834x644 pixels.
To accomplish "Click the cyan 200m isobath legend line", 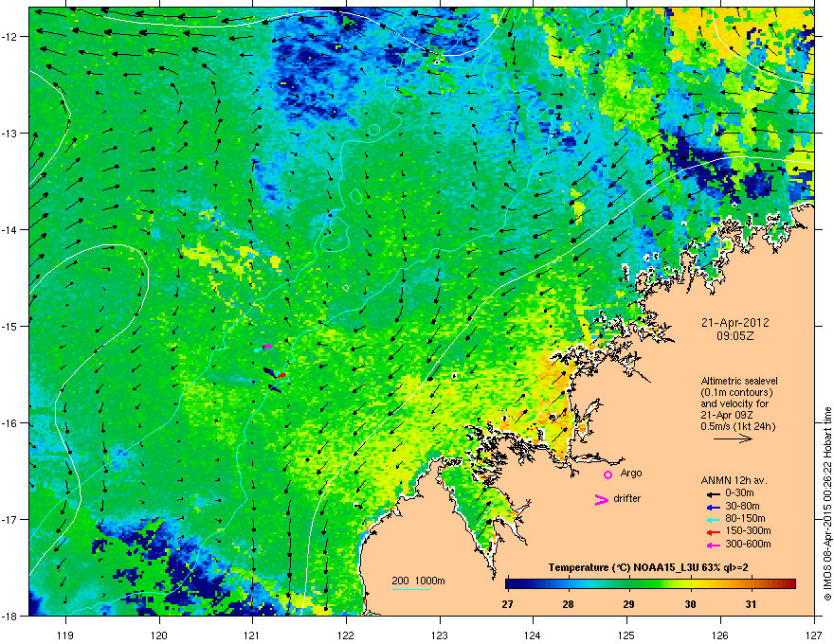I will pos(410,589).
